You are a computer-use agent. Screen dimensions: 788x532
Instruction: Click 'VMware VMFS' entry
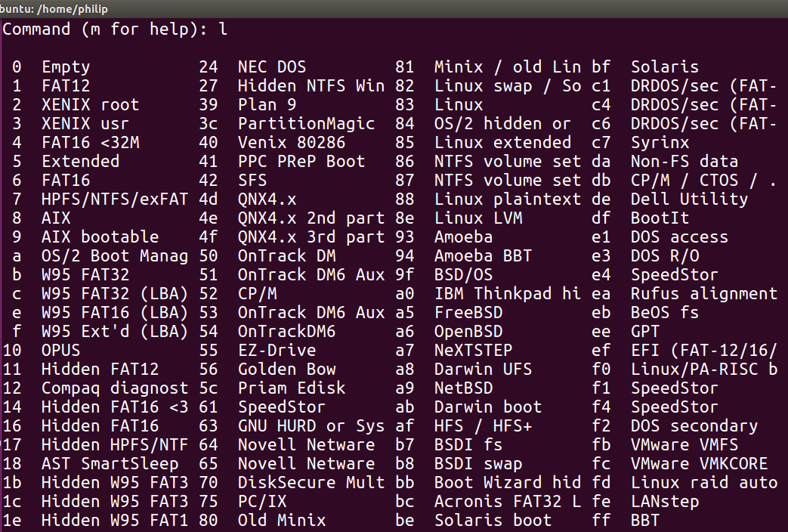[684, 445]
